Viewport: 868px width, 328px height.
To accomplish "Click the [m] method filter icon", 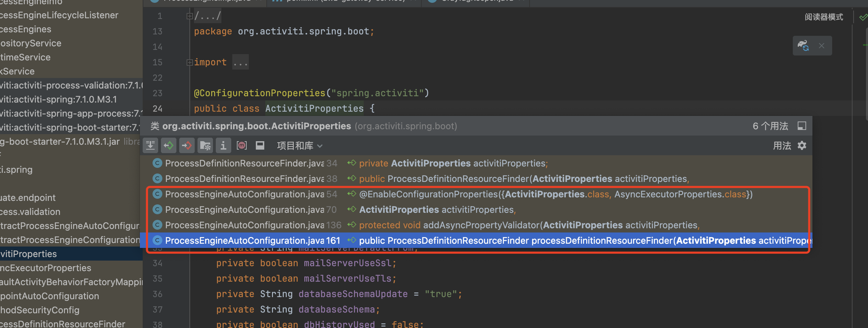I will [x=242, y=145].
